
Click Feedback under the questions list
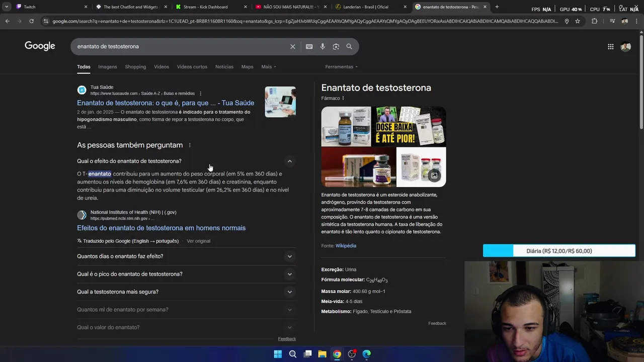[x=287, y=339]
